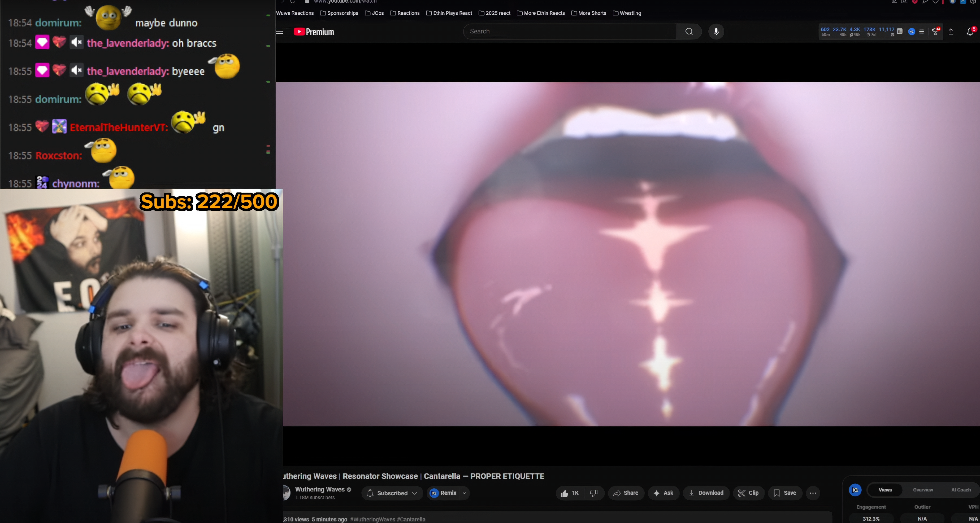
Task: Click the Share button
Action: tap(626, 493)
